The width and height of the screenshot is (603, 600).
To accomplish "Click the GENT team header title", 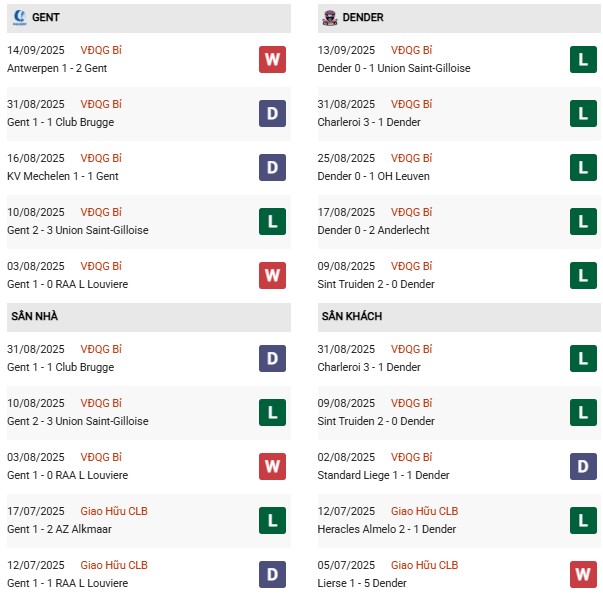I will (x=46, y=18).
